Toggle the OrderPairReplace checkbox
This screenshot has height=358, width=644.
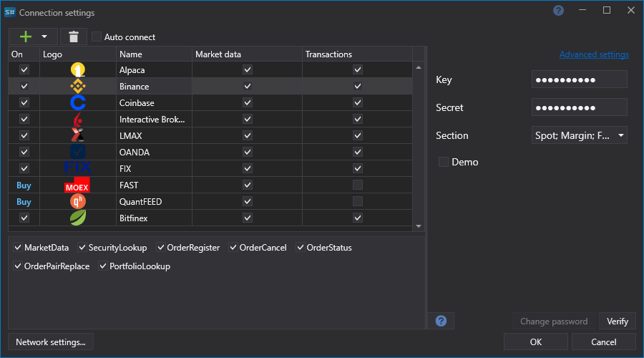(x=18, y=266)
